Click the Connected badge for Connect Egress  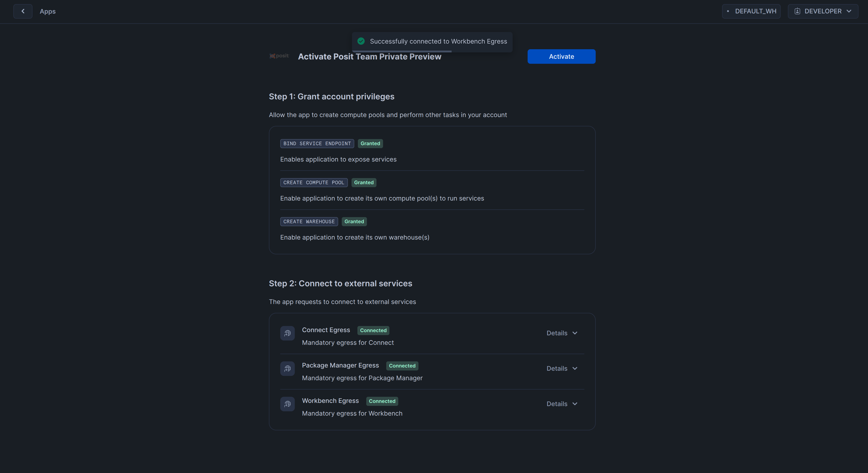pyautogui.click(x=373, y=331)
